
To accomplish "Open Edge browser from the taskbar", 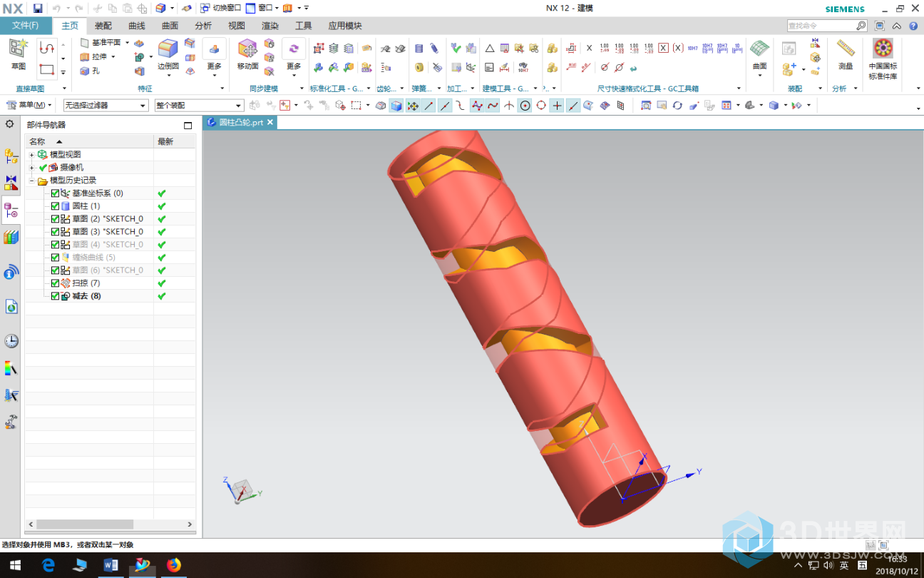I will point(48,565).
